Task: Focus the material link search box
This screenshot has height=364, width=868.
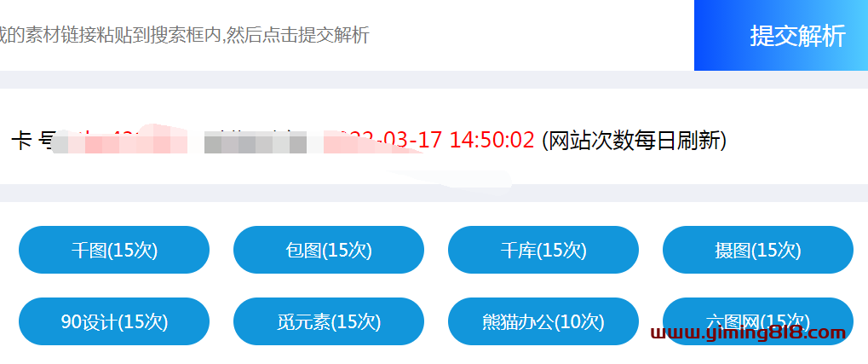Action: 347,35
